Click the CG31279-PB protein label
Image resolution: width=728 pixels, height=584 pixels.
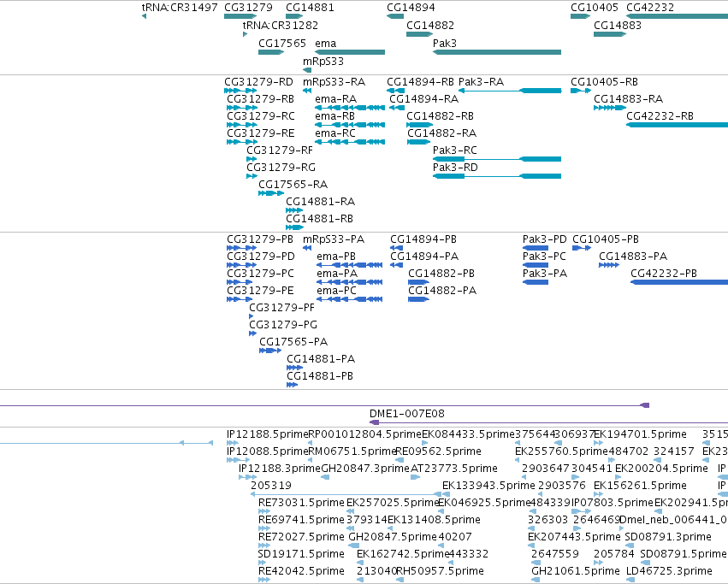[x=260, y=239]
